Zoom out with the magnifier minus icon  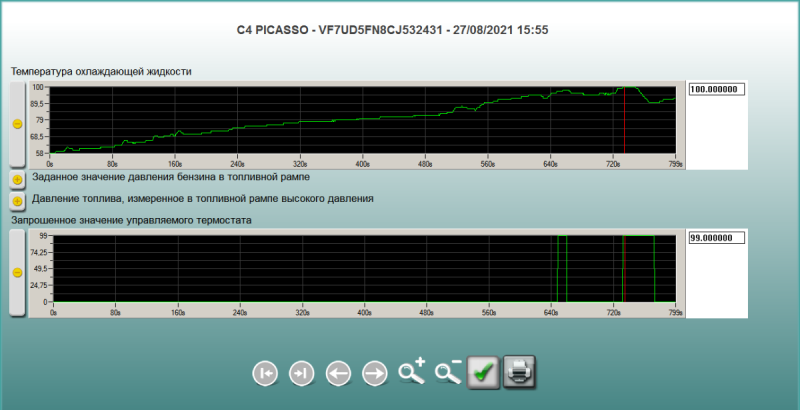(448, 372)
